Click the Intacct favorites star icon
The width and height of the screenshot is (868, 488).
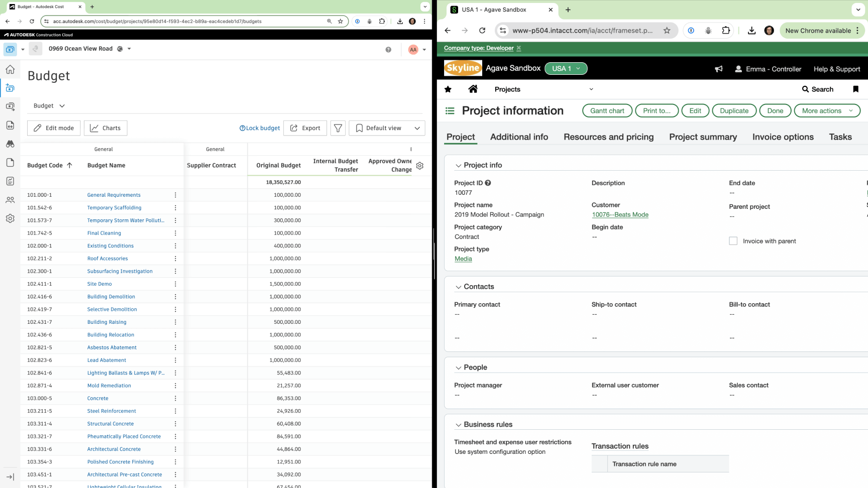click(x=448, y=89)
